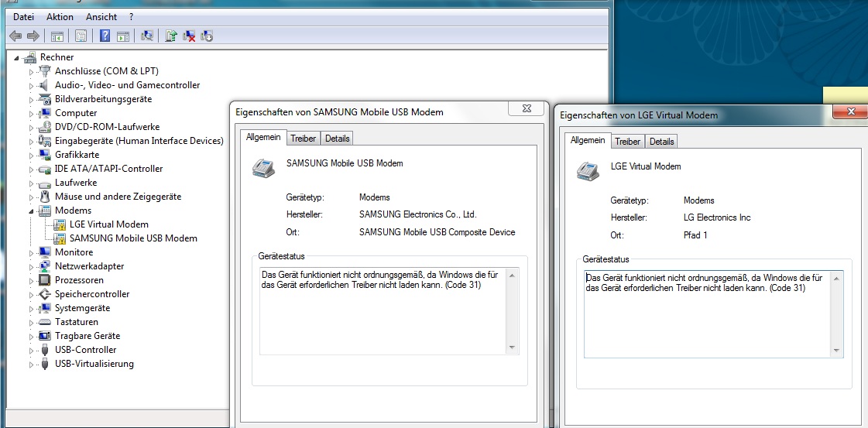Click the warning icon next to SAMSUNG Mobile USB Modem

click(x=60, y=238)
